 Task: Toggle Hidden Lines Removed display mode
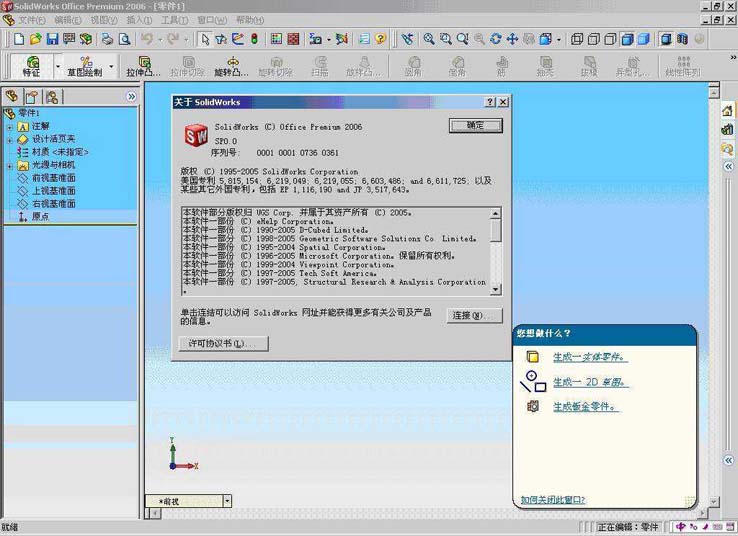coord(610,39)
